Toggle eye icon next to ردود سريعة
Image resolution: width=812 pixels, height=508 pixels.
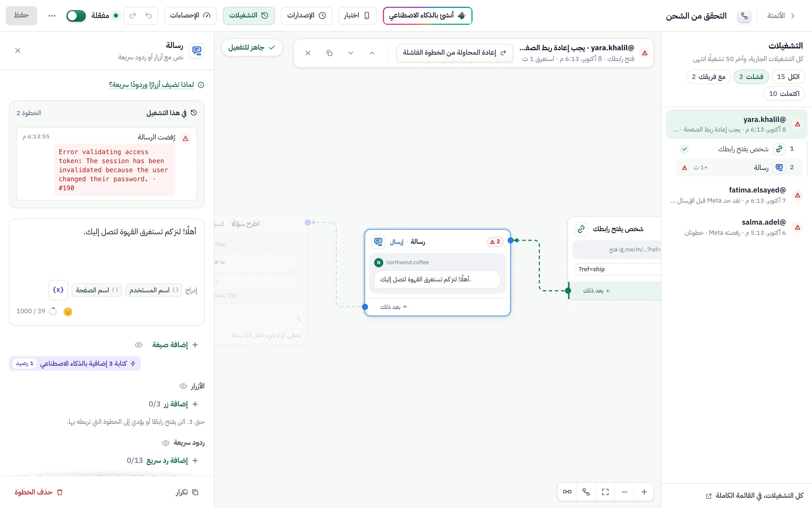166,443
